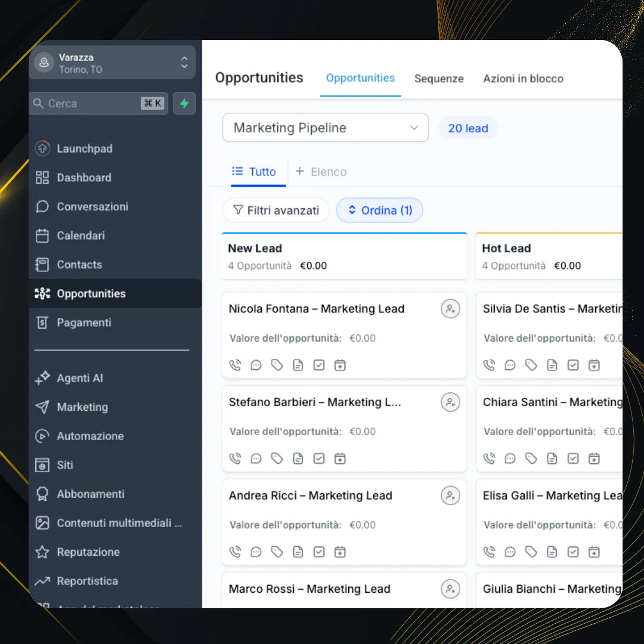
Task: Open Chiara Santini opportunity card title
Action: click(552, 402)
